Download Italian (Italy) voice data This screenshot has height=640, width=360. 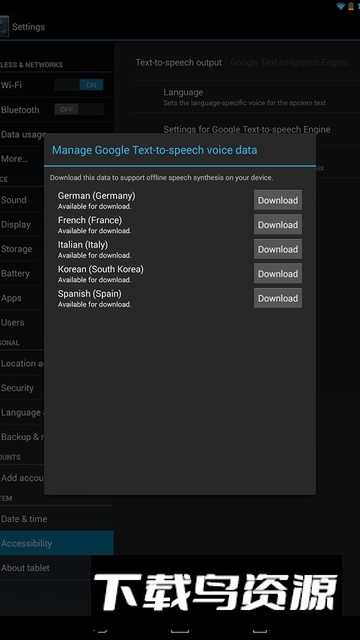pyautogui.click(x=278, y=249)
